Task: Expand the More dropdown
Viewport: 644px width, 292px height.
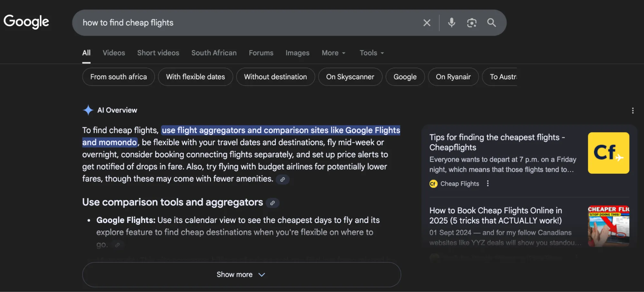Action: point(333,53)
